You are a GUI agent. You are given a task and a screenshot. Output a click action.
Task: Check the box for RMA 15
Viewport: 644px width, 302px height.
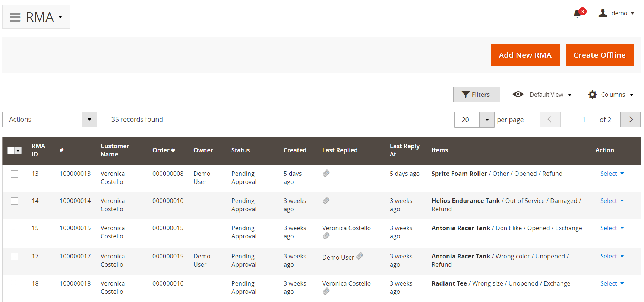point(15,228)
